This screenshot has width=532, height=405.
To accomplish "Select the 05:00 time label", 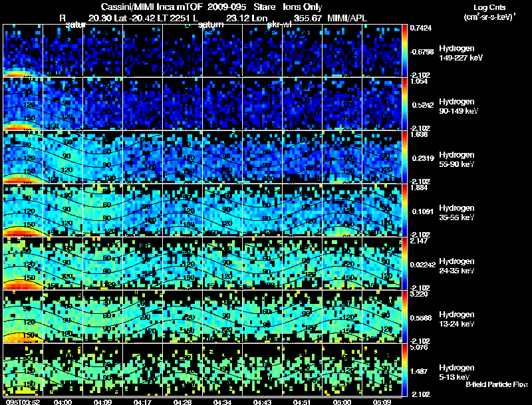I will click(342, 402).
